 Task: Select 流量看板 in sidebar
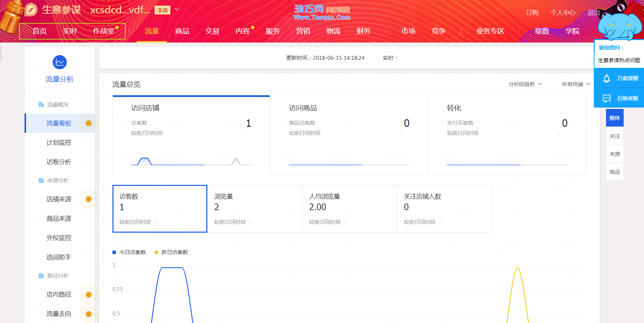pyautogui.click(x=59, y=123)
